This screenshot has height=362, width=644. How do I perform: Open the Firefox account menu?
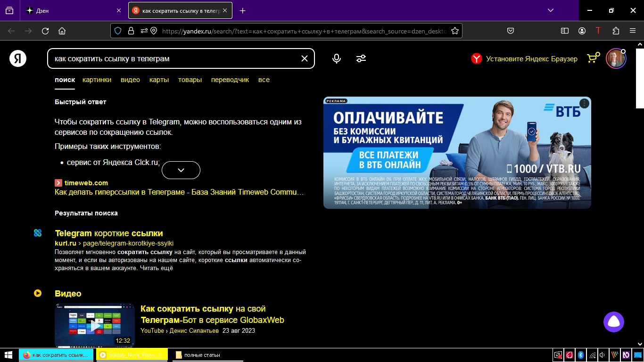(x=582, y=31)
